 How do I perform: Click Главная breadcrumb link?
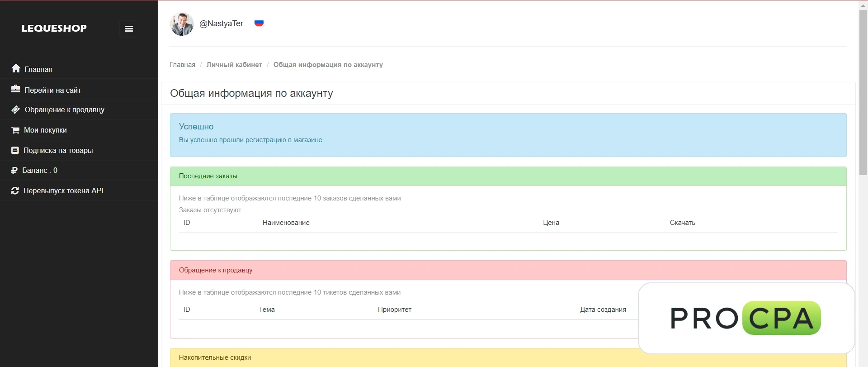182,65
